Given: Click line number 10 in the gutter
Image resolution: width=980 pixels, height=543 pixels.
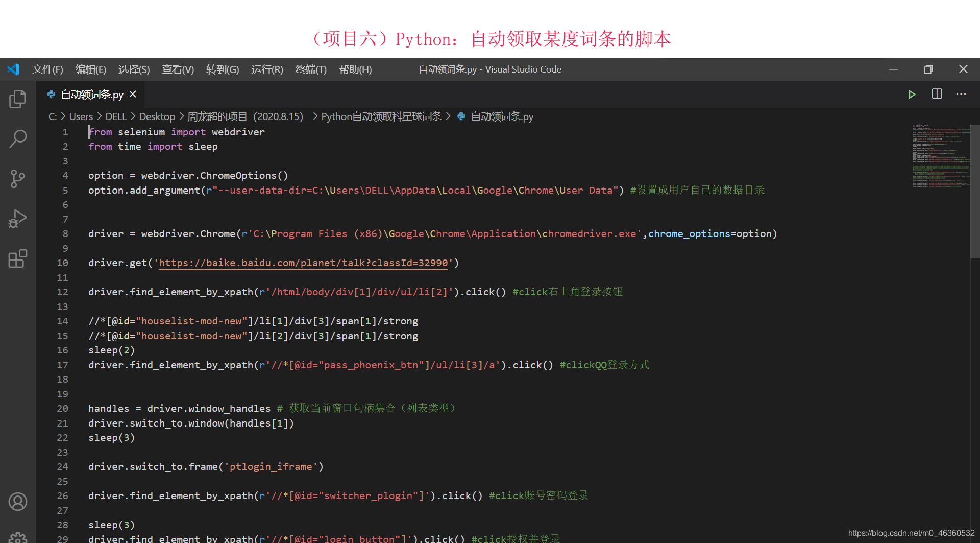Looking at the screenshot, I should 62,263.
